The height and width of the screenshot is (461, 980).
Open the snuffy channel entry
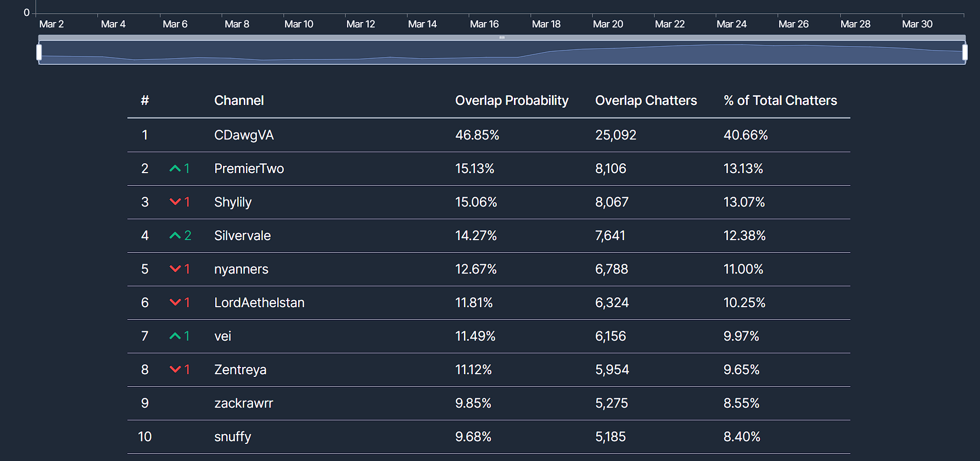tap(232, 437)
